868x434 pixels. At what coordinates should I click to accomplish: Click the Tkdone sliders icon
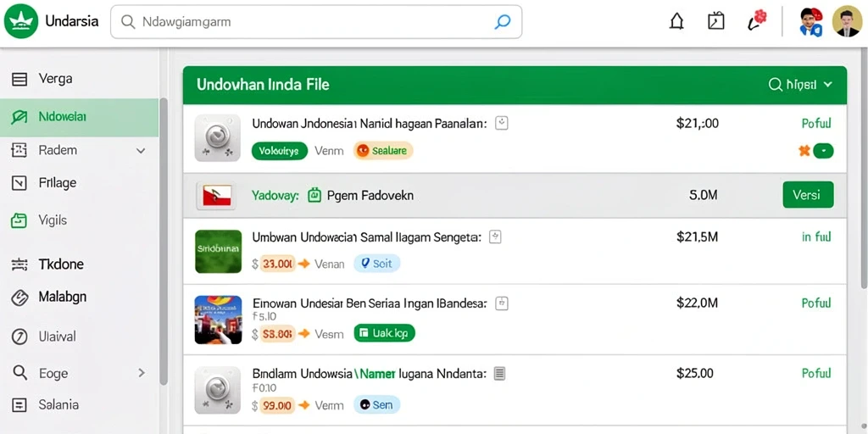(19, 264)
